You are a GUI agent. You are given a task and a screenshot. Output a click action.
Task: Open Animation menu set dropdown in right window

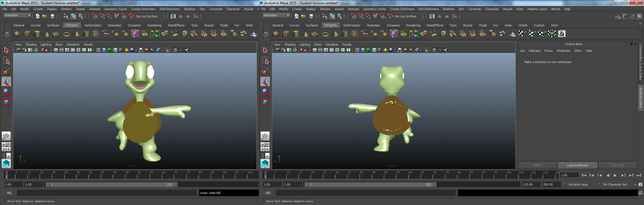click(288, 15)
